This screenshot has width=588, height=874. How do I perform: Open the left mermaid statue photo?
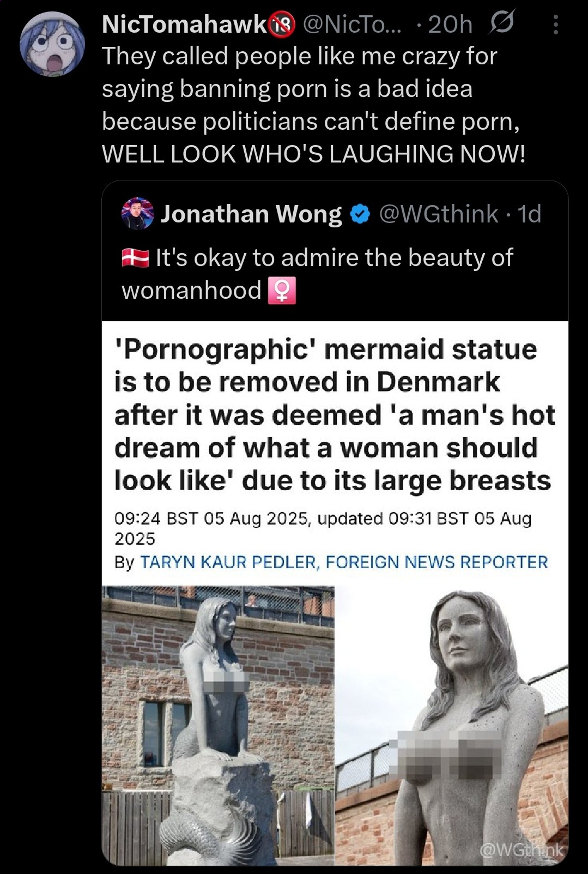coord(218,725)
